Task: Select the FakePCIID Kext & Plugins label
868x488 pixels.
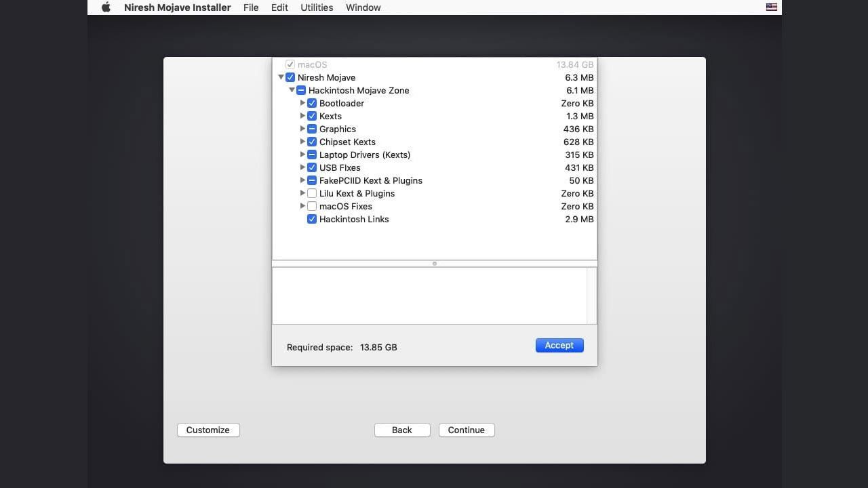Action: click(x=371, y=180)
